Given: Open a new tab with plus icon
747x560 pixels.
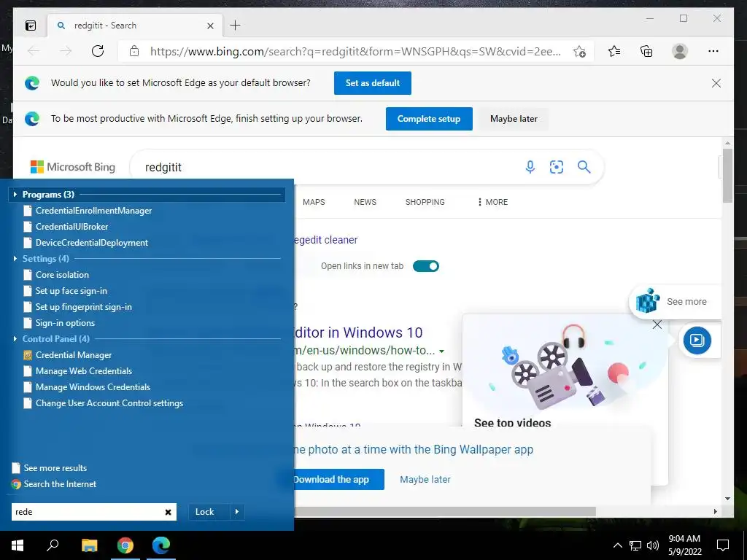Looking at the screenshot, I should click(x=236, y=26).
